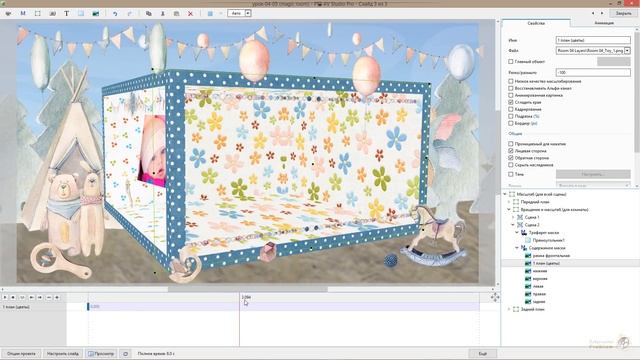640x360 pixels.
Task: Undo the last action in the toolbar
Action: tap(115, 13)
